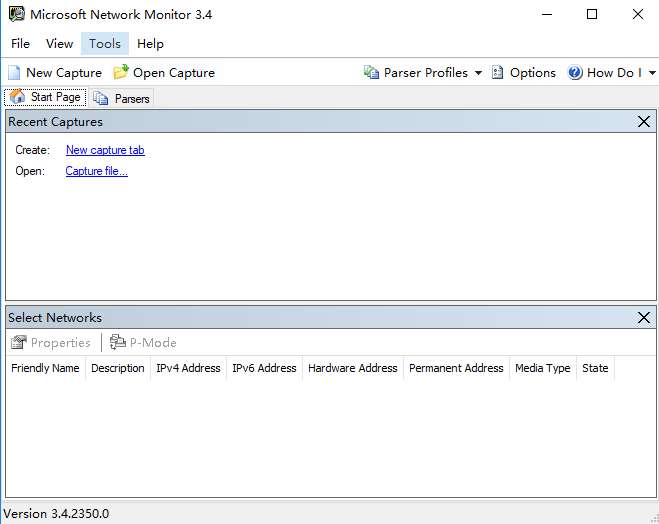Click the P-Mode label in Select Networks

[153, 343]
